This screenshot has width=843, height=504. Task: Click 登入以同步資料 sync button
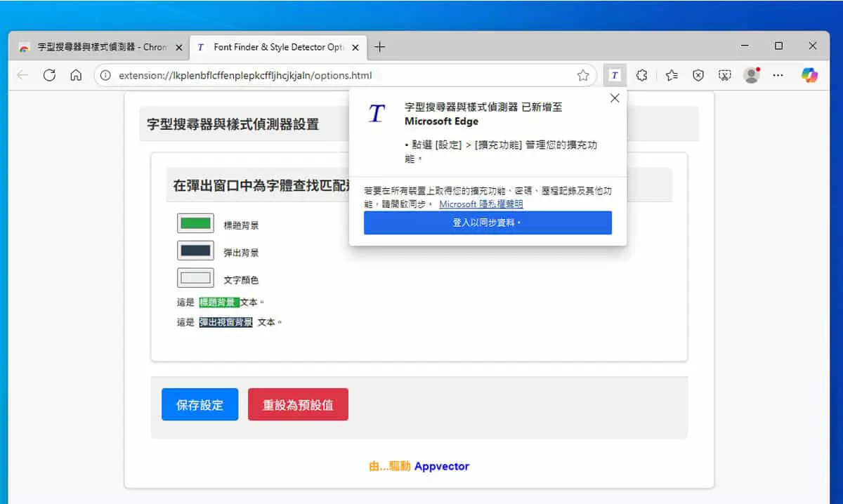pyautogui.click(x=488, y=223)
